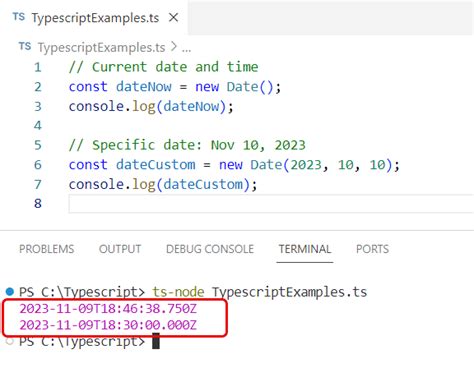
Task: Open TypescriptExamples.ts in the breadcrumb path
Action: [101, 48]
